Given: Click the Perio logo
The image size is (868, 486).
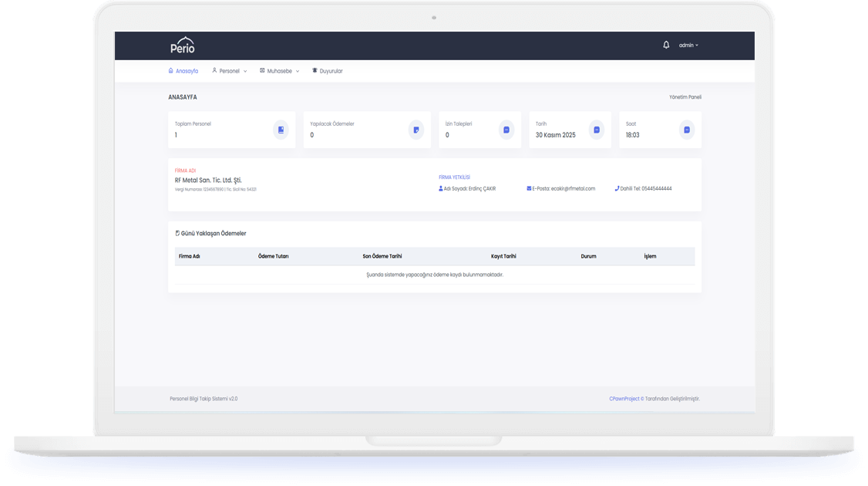Looking at the screenshot, I should coord(183,46).
